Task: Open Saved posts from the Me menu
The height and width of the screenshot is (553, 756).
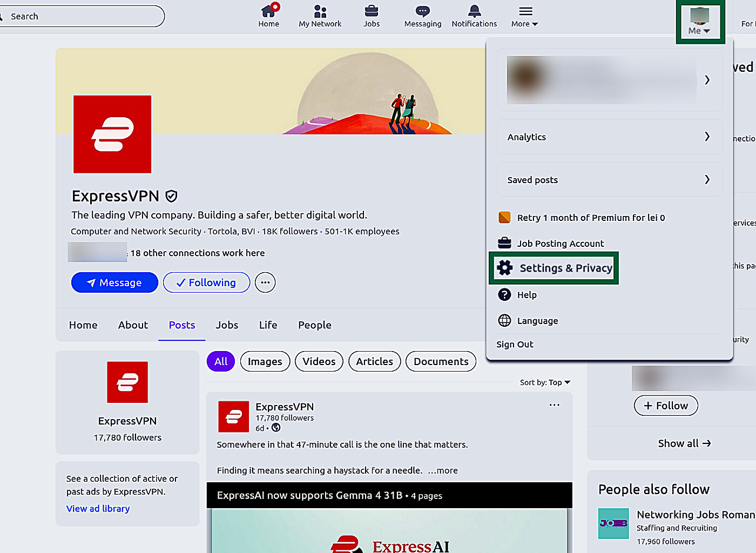Action: (x=610, y=179)
